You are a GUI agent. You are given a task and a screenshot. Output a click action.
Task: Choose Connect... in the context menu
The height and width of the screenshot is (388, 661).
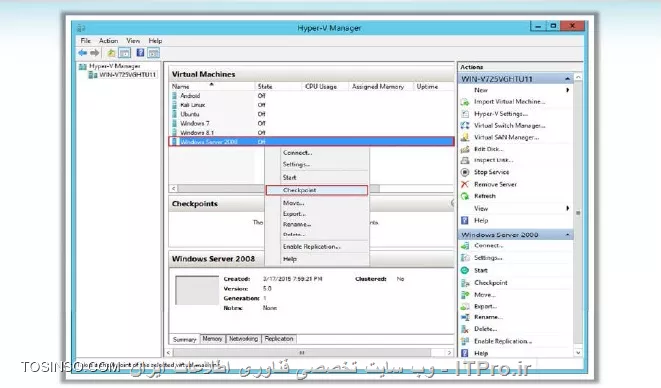(x=317, y=153)
